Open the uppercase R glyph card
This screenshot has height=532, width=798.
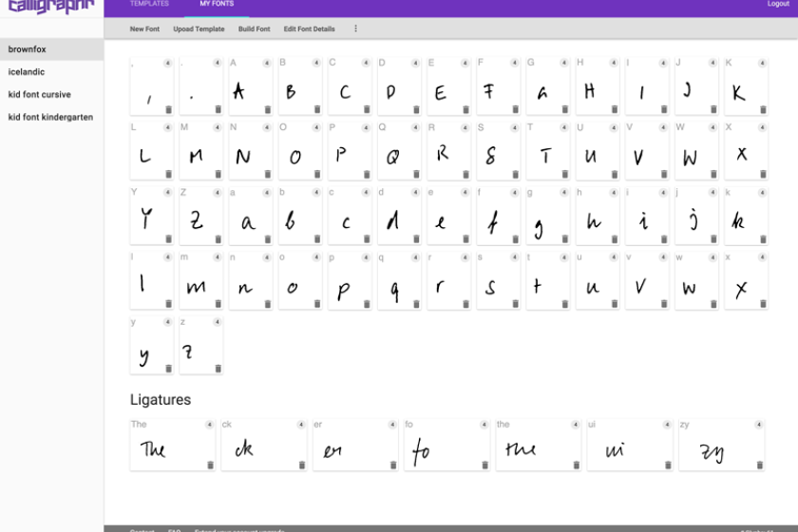[448, 151]
